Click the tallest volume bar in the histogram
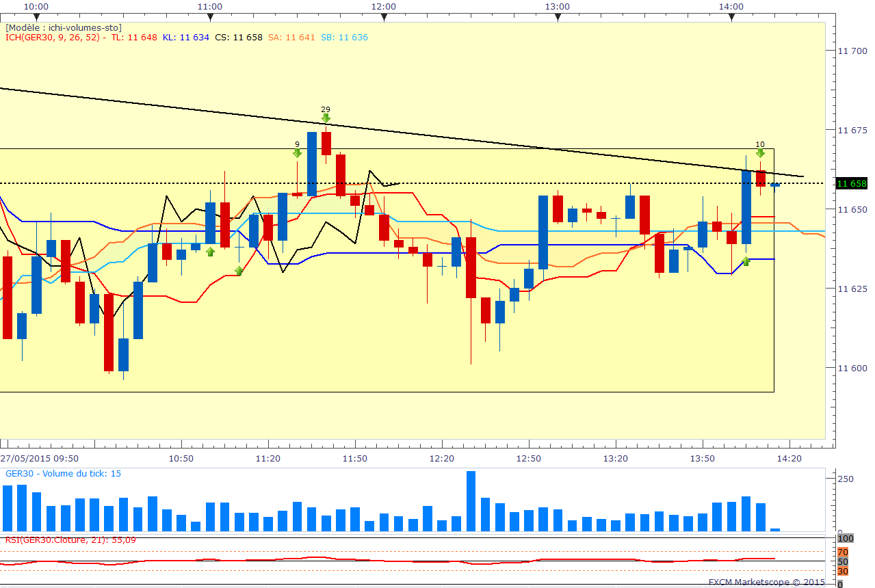 pos(471,500)
